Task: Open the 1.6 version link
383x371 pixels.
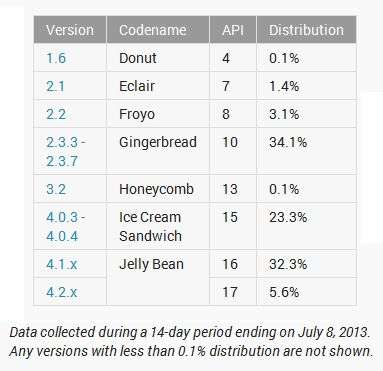Action: tap(56, 58)
